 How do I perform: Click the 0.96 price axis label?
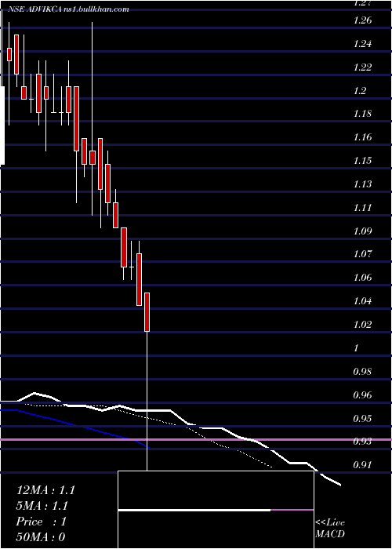pyautogui.click(x=362, y=395)
